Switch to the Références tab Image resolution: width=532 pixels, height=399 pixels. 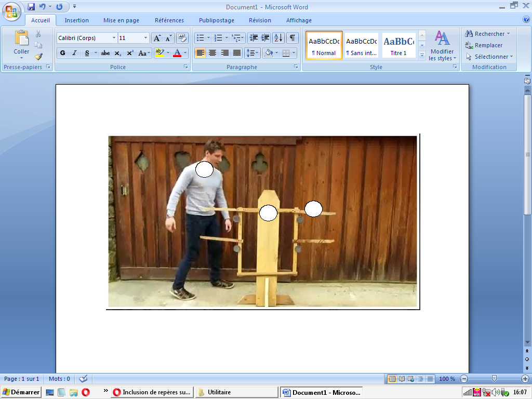pos(169,20)
